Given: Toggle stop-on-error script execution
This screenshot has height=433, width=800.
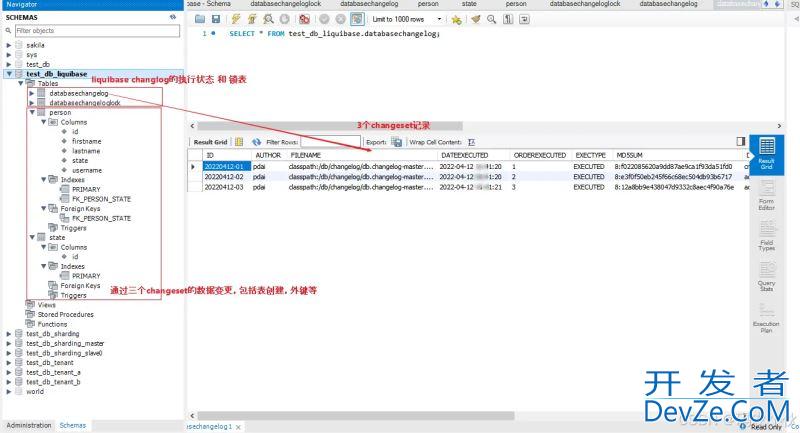Looking at the screenshot, I should (x=304, y=19).
